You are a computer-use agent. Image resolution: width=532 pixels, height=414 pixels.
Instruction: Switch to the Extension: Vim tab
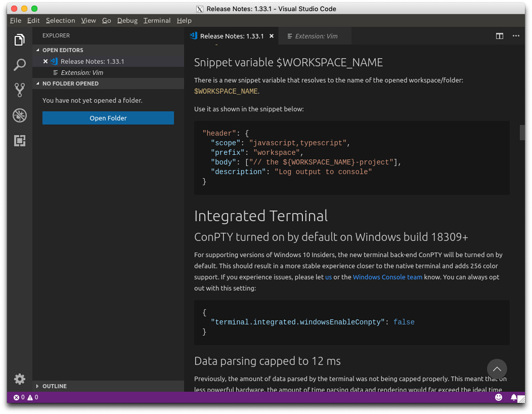point(315,36)
